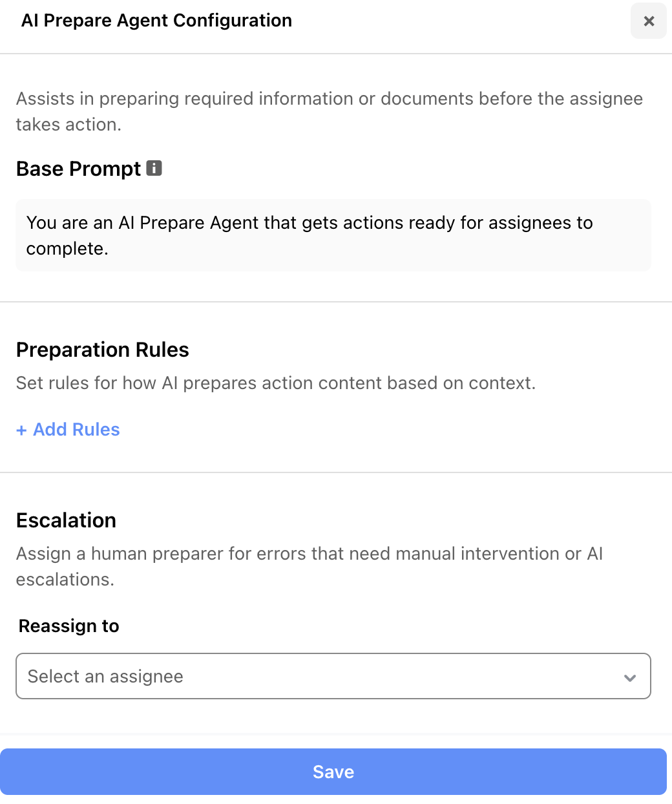Click the 'Assign a human preparer' description text

[x=310, y=566]
